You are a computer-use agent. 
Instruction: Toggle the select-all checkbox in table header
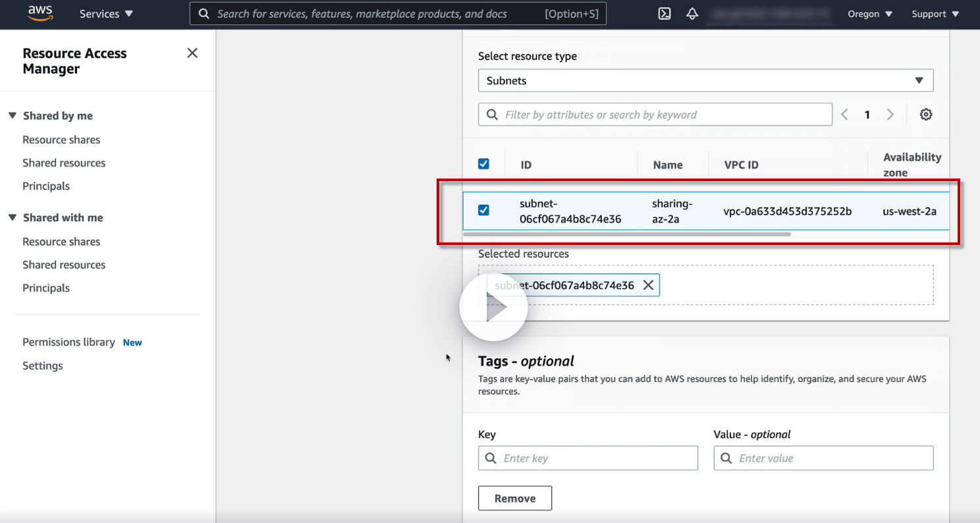[x=483, y=164]
